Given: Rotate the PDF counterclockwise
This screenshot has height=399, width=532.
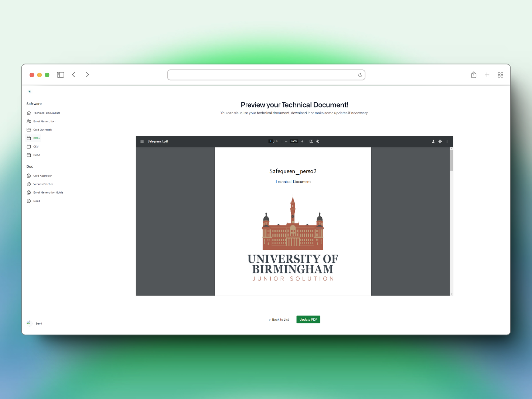Looking at the screenshot, I should coord(318,141).
